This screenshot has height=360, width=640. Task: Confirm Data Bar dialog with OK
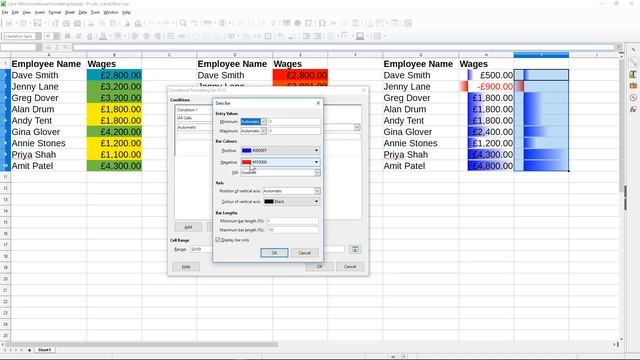(274, 253)
